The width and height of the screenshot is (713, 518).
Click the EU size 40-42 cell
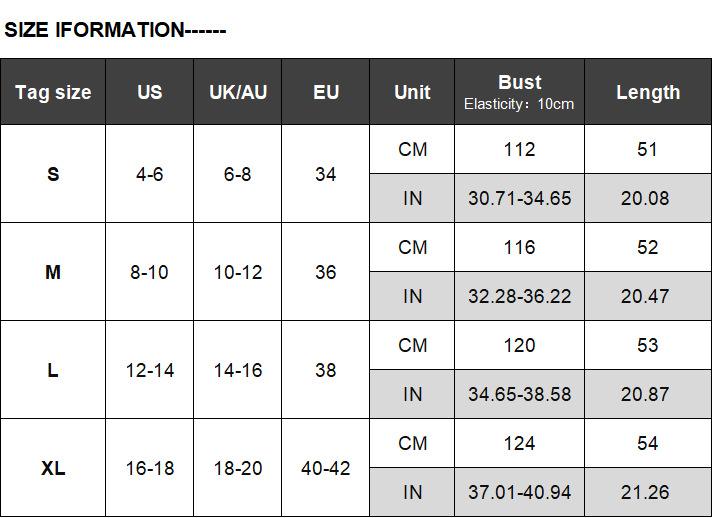(326, 468)
